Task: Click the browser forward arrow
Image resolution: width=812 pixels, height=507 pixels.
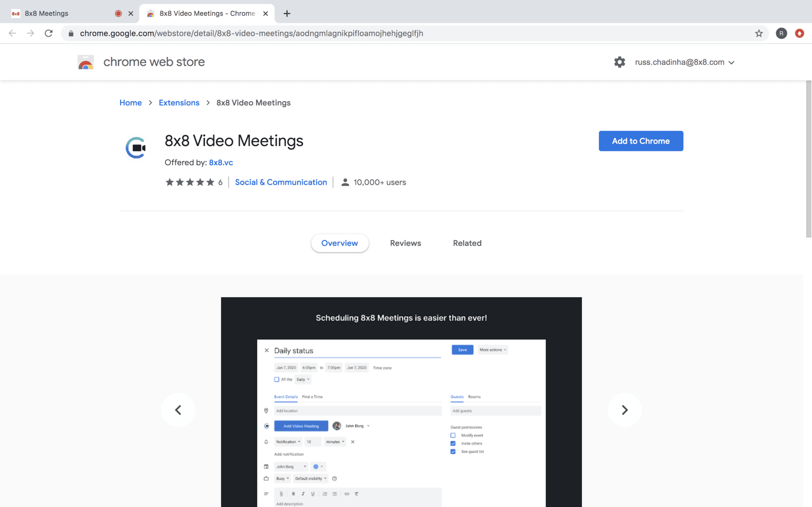Action: coord(30,33)
